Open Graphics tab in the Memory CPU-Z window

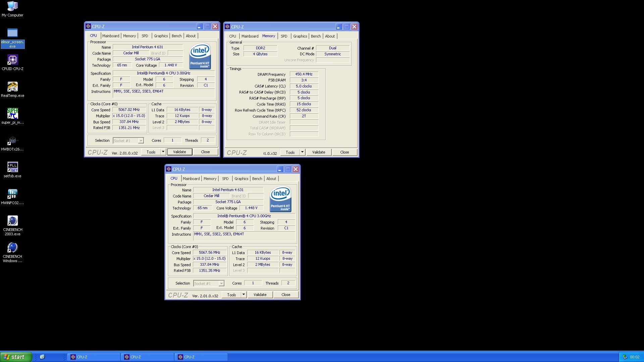(x=300, y=36)
